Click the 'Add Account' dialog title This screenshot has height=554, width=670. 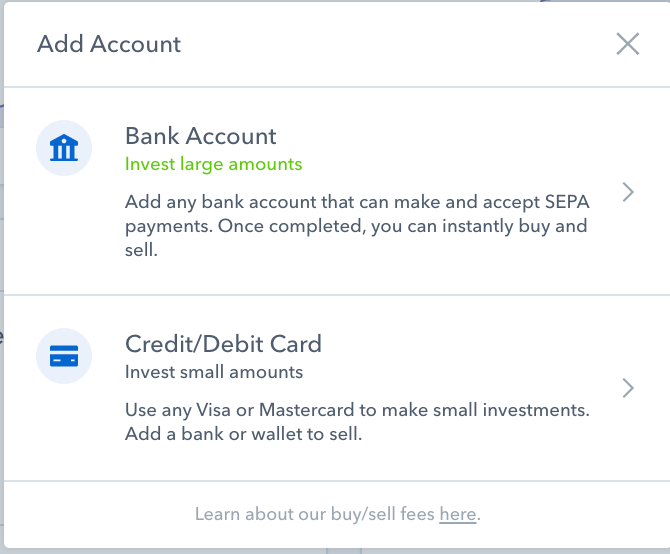(109, 44)
